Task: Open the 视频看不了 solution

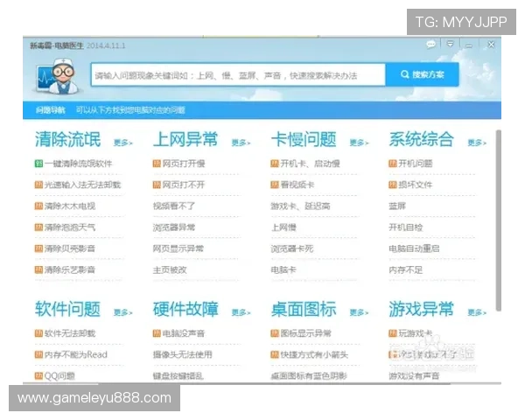Action: tap(174, 206)
